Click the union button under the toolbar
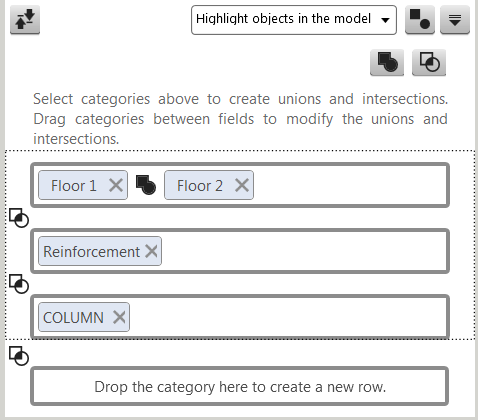The image size is (478, 420). tap(387, 62)
